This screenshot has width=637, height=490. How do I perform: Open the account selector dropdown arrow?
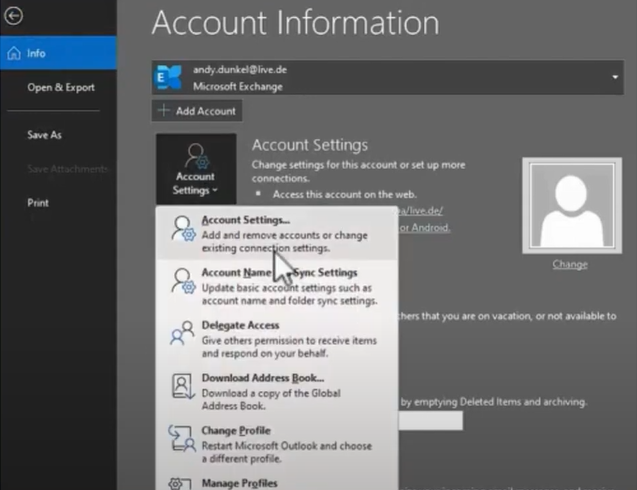click(615, 77)
